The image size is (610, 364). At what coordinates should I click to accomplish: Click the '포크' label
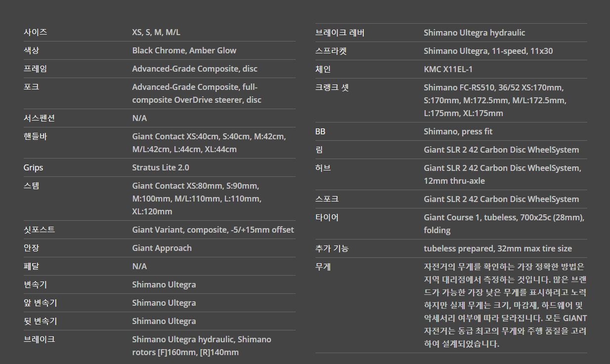(32, 87)
